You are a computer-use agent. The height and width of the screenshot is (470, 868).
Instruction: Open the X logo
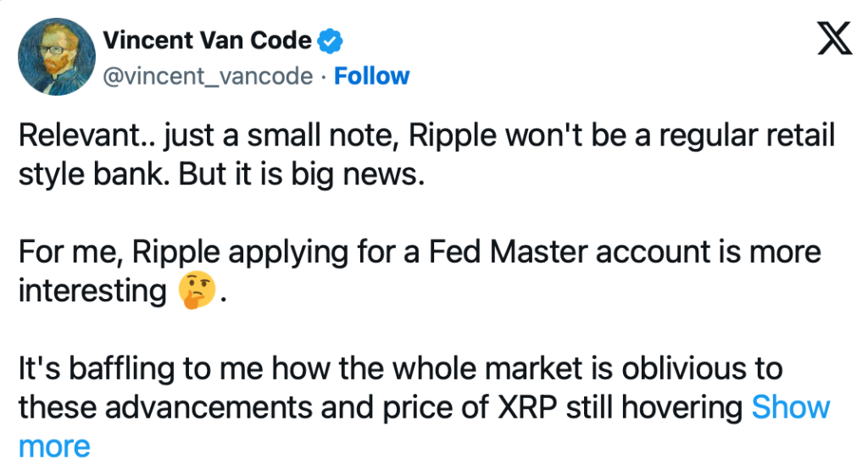tap(834, 40)
